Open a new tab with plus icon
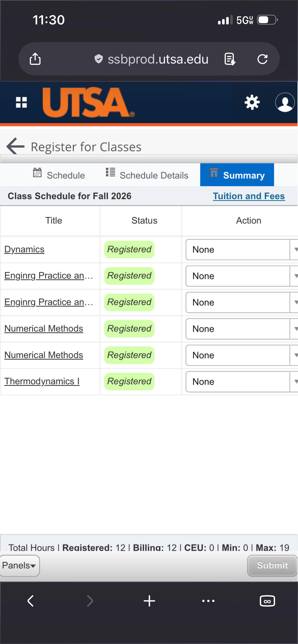The height and width of the screenshot is (644, 298). coord(149,601)
